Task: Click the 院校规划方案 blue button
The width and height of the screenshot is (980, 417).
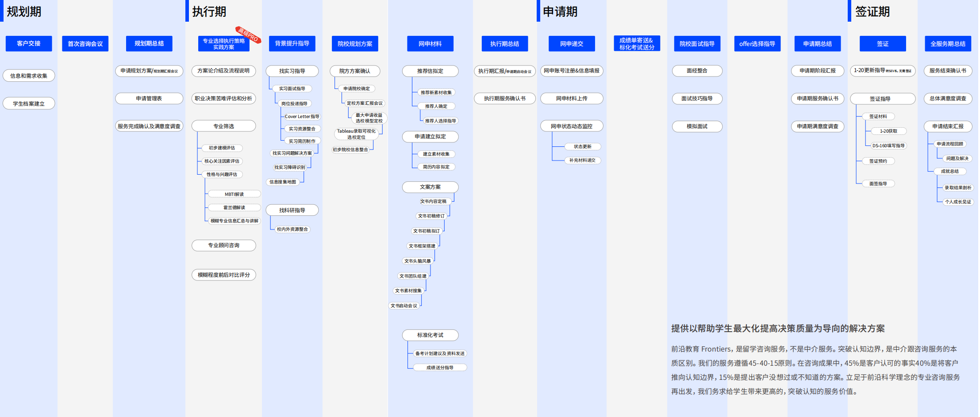Action: [355, 44]
